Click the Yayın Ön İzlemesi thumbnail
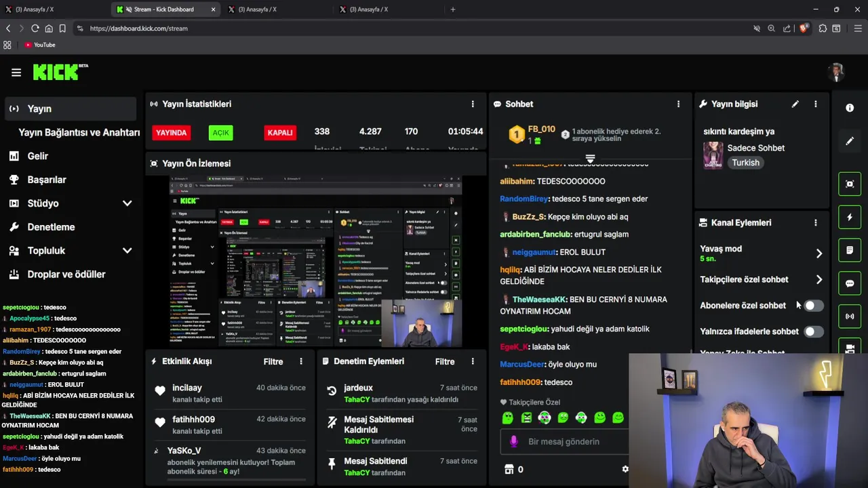Viewport: 868px width, 488px height. 316,262
